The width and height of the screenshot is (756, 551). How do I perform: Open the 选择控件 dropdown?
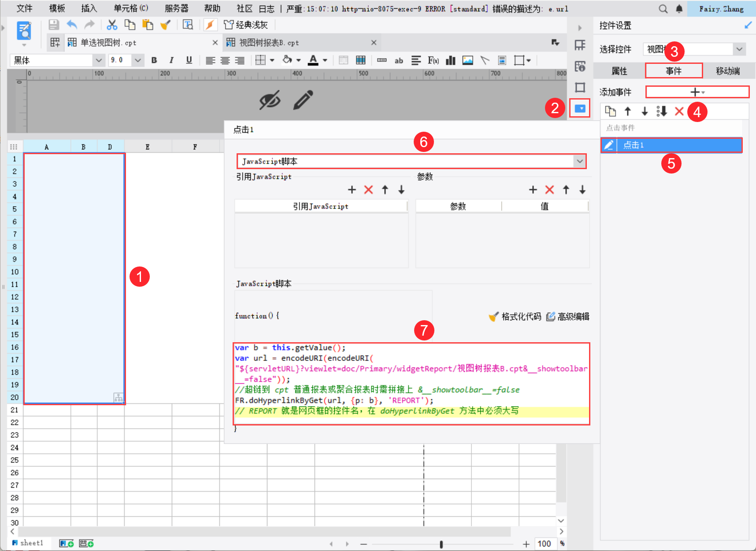(x=739, y=49)
